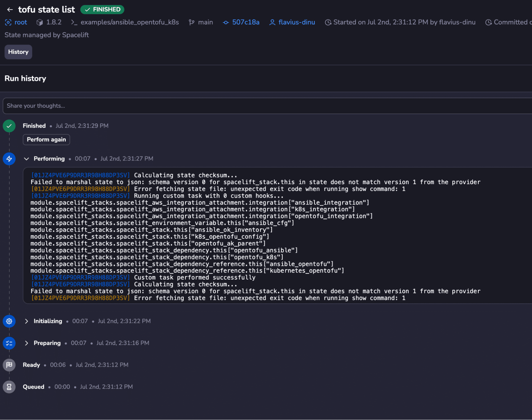Click the ansible_ok_inventory stack line
532x420 pixels.
coord(152,230)
